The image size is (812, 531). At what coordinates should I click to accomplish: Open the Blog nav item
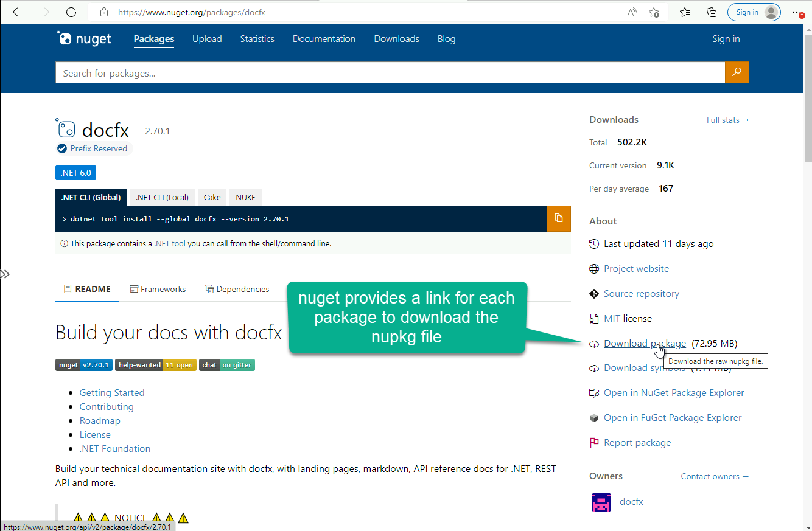446,39
